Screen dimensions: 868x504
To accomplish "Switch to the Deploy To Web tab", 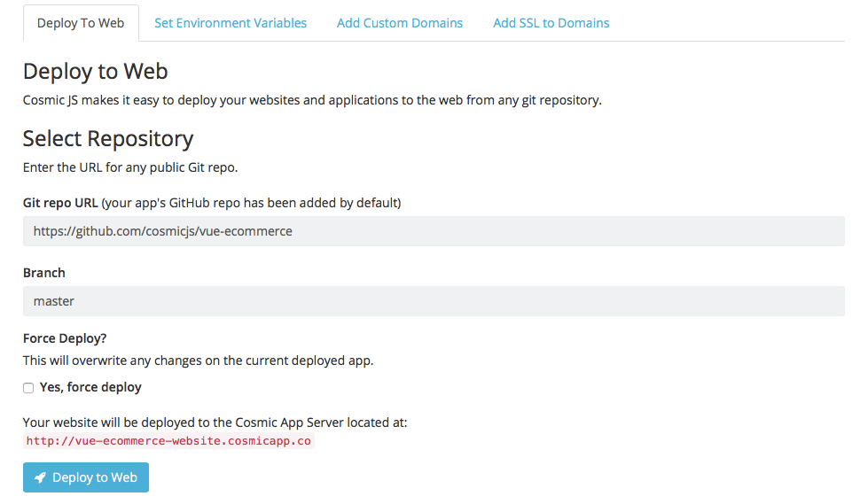I will [x=81, y=23].
